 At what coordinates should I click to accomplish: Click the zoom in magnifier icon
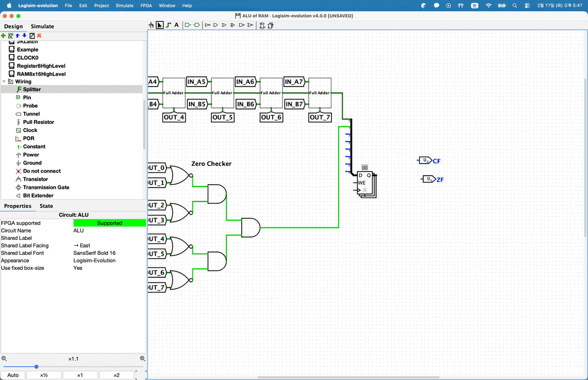tap(142, 359)
